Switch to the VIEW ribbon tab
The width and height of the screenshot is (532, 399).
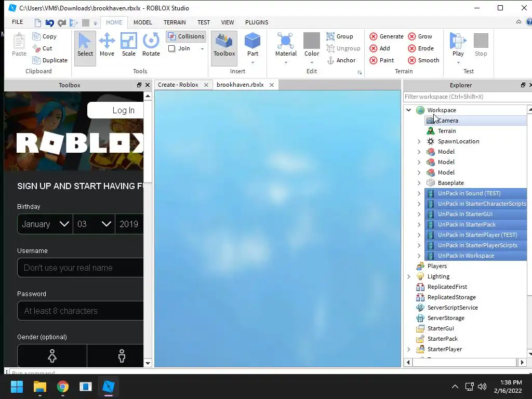pyautogui.click(x=228, y=22)
